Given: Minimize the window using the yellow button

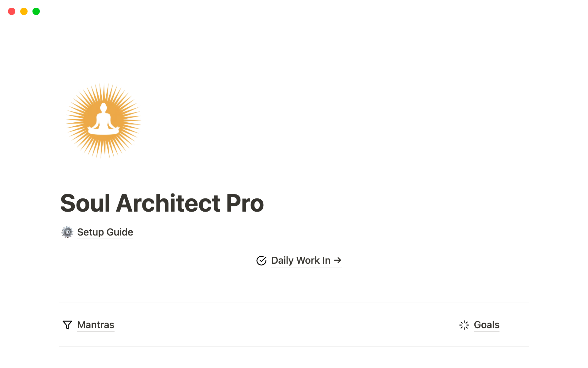Looking at the screenshot, I should pyautogui.click(x=24, y=11).
